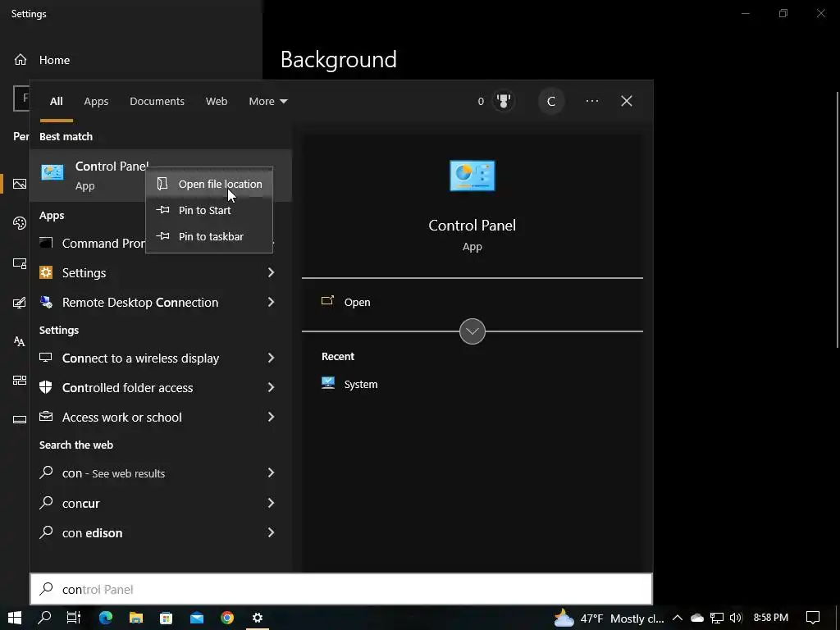
Task: Open Task View on the taskbar
Action: pyautogui.click(x=73, y=618)
